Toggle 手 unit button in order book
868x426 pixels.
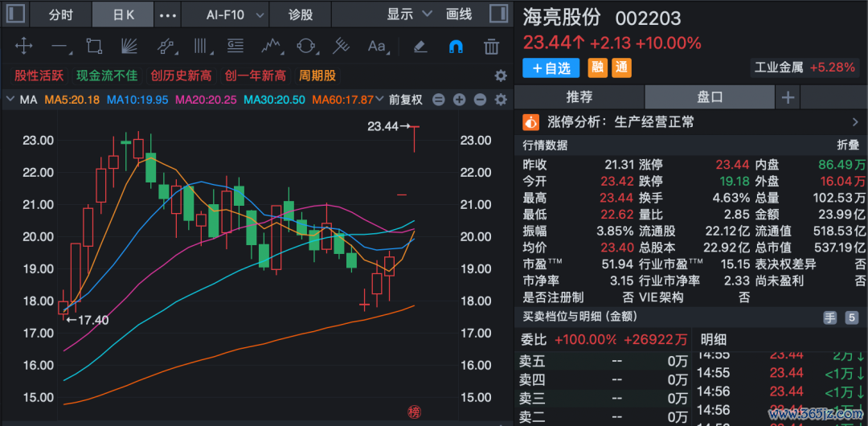tap(829, 318)
